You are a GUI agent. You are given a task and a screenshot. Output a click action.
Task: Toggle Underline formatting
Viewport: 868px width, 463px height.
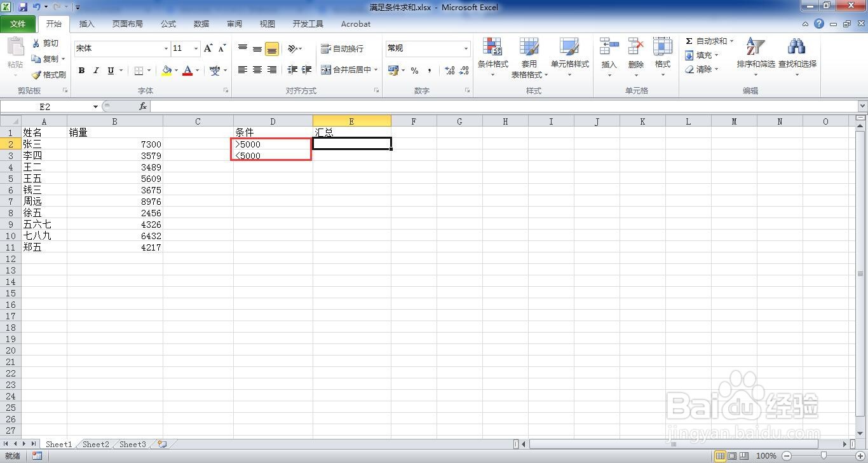(111, 71)
